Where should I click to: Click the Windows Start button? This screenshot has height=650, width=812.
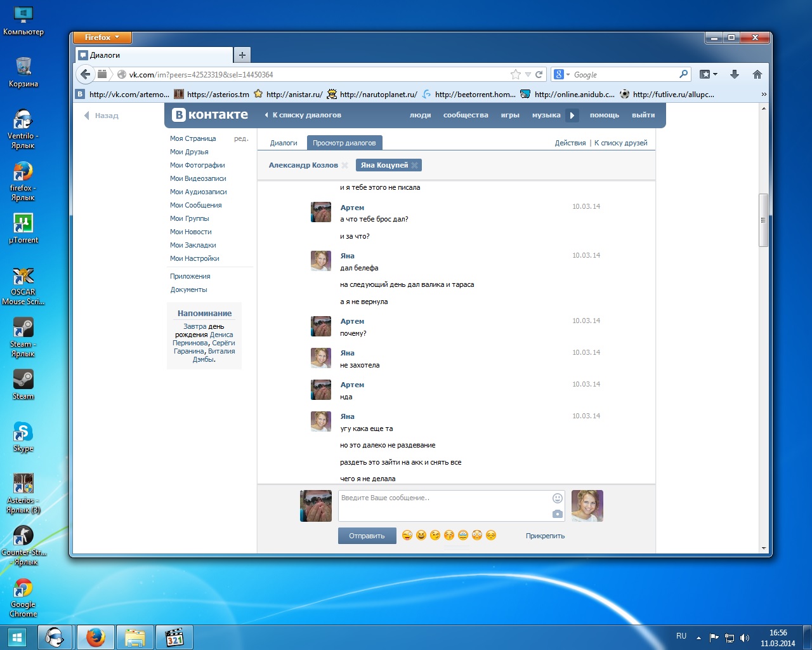point(17,637)
